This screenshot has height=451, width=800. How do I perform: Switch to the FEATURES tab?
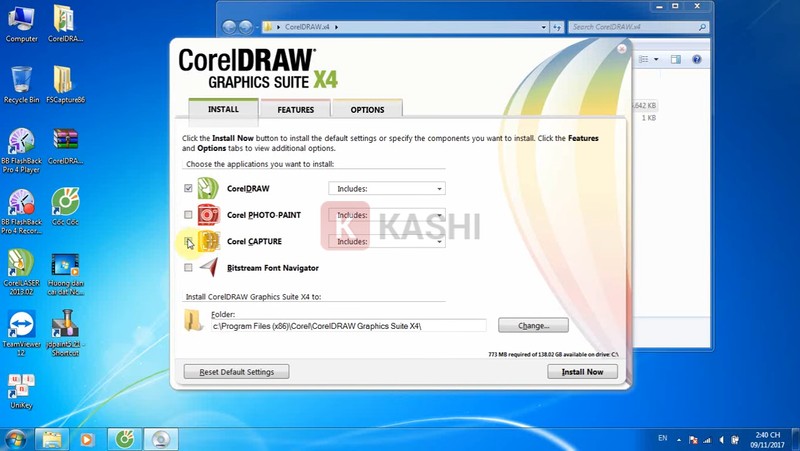click(x=295, y=110)
